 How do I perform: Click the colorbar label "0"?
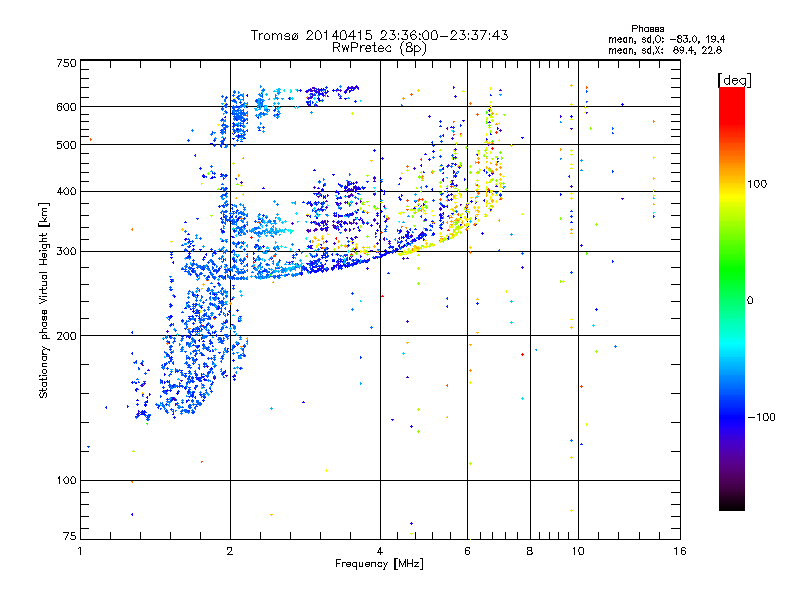[x=750, y=300]
